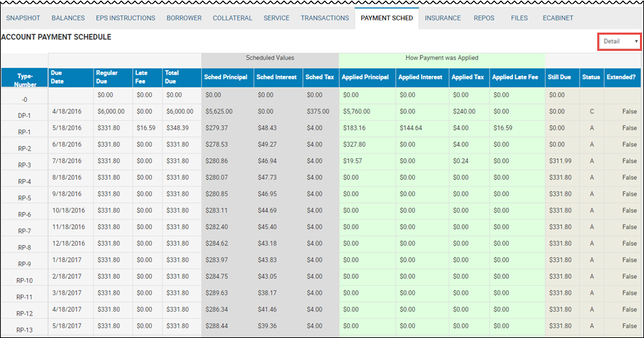View the TRANSACTIONS tab
The height and width of the screenshot is (338, 644).
325,18
